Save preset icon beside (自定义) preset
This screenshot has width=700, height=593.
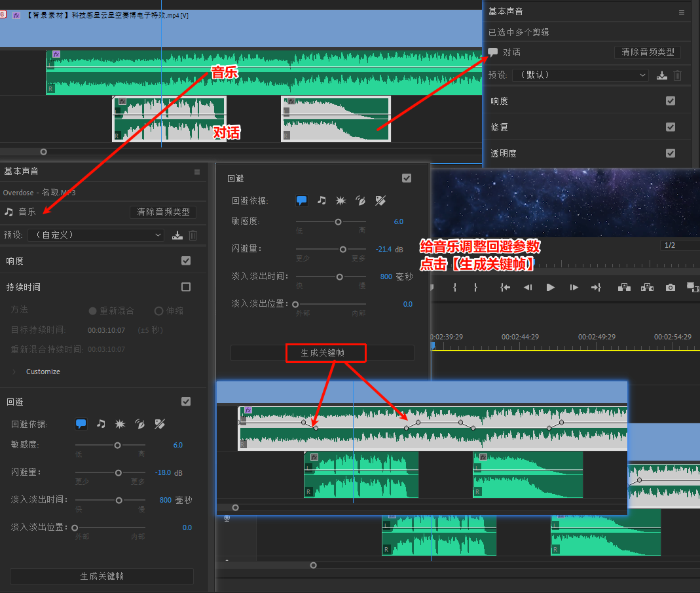coord(177,235)
